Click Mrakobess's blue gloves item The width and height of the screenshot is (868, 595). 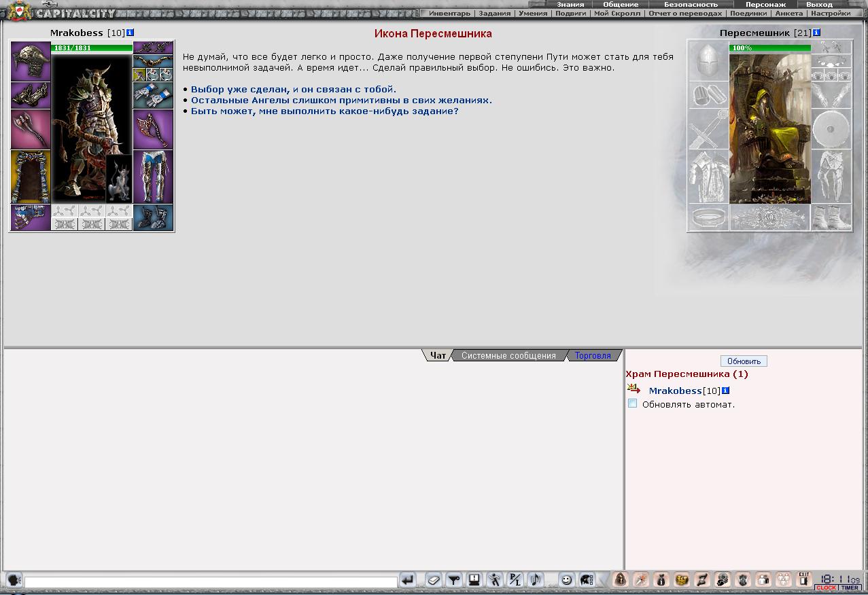coord(153,95)
